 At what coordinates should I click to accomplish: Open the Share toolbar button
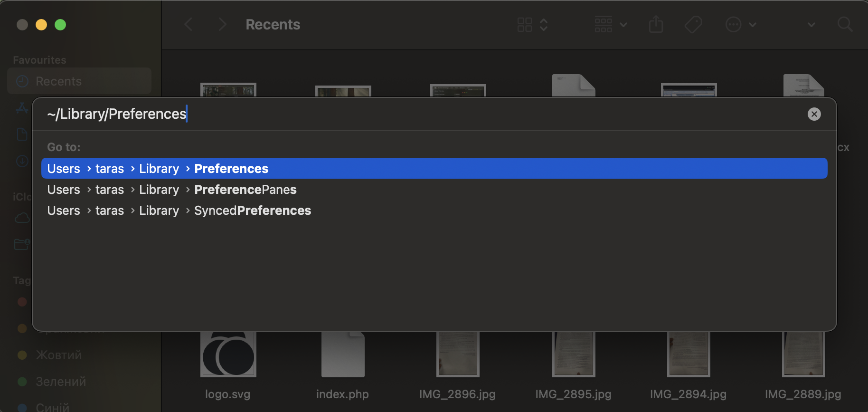[656, 24]
